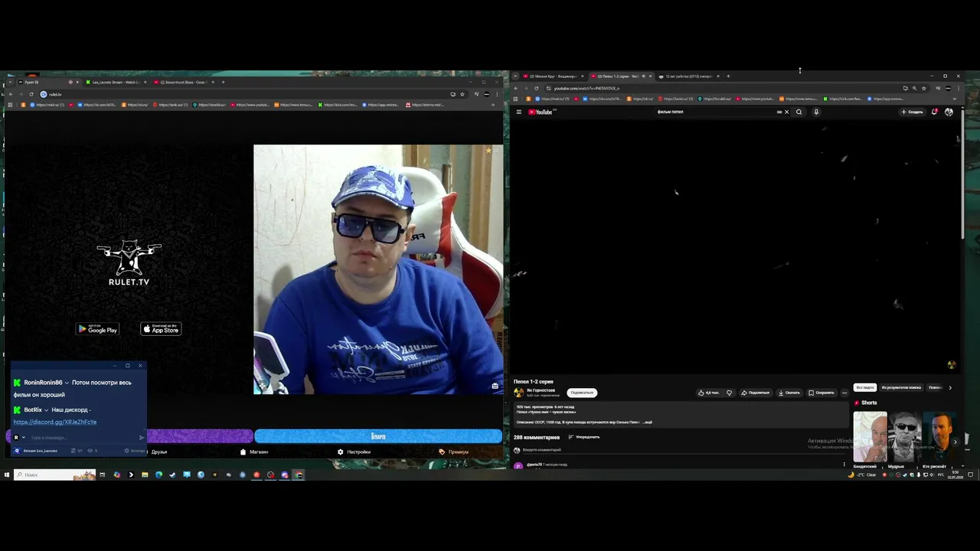Click the Поделиться share button
The width and height of the screenshot is (980, 551).
(x=755, y=393)
